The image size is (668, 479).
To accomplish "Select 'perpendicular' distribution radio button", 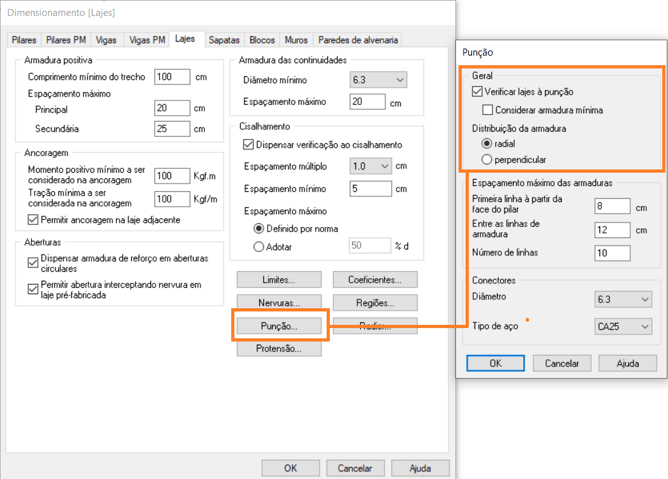I will [487, 159].
